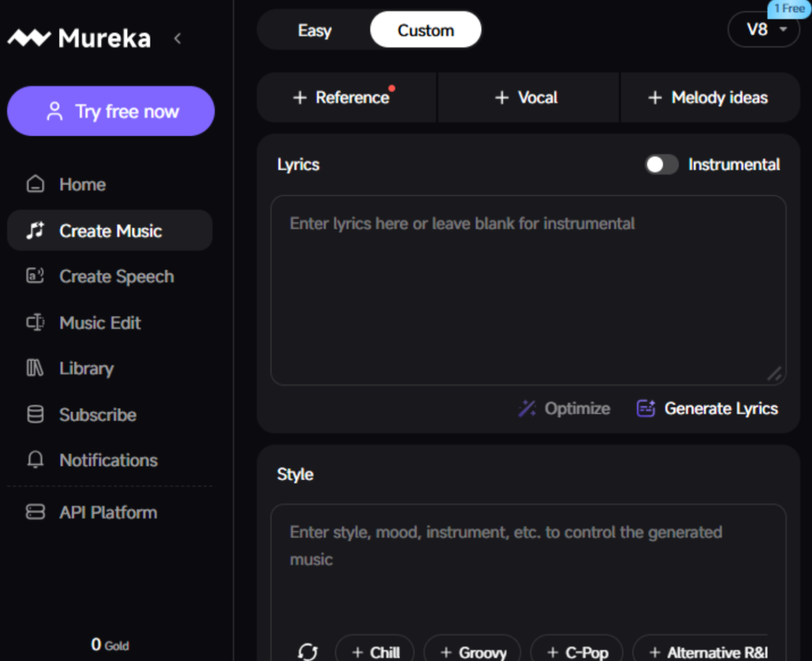Viewport: 812px width, 661px height.
Task: Refresh style suggestions with the cycle icon
Action: pyautogui.click(x=308, y=652)
